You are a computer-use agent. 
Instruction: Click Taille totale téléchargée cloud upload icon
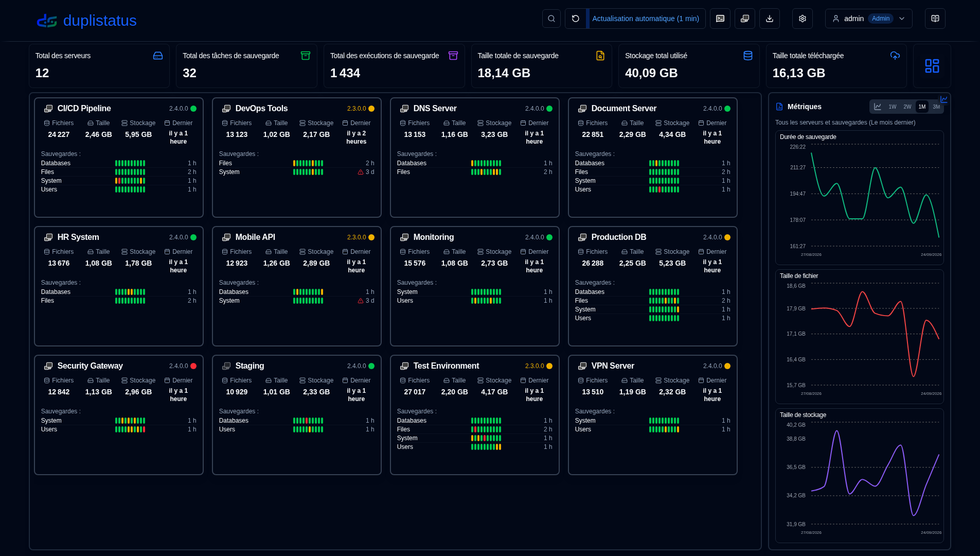pos(895,56)
